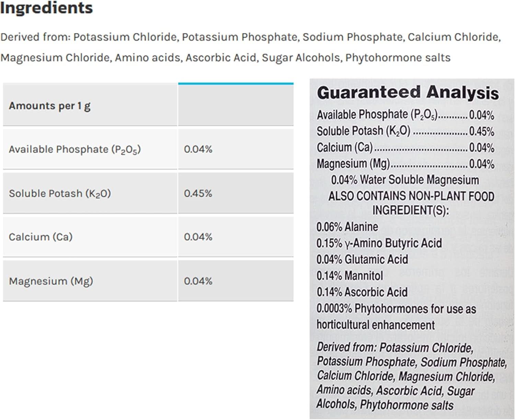The width and height of the screenshot is (515, 420).
Task: Select the Magnesium (Mg) row label in table
Action: pyautogui.click(x=51, y=281)
